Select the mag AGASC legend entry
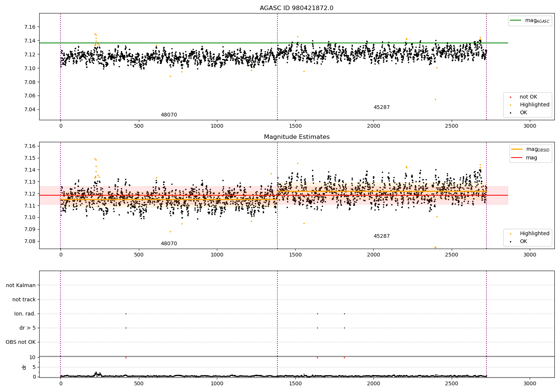The image size is (560, 392). 530,21
